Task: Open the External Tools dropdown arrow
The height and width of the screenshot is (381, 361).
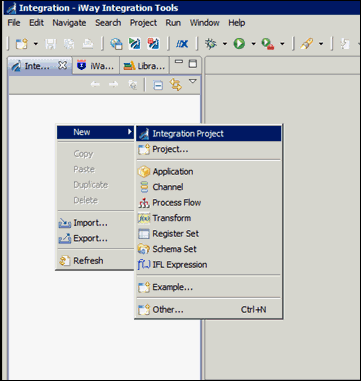Action: pyautogui.click(x=282, y=44)
